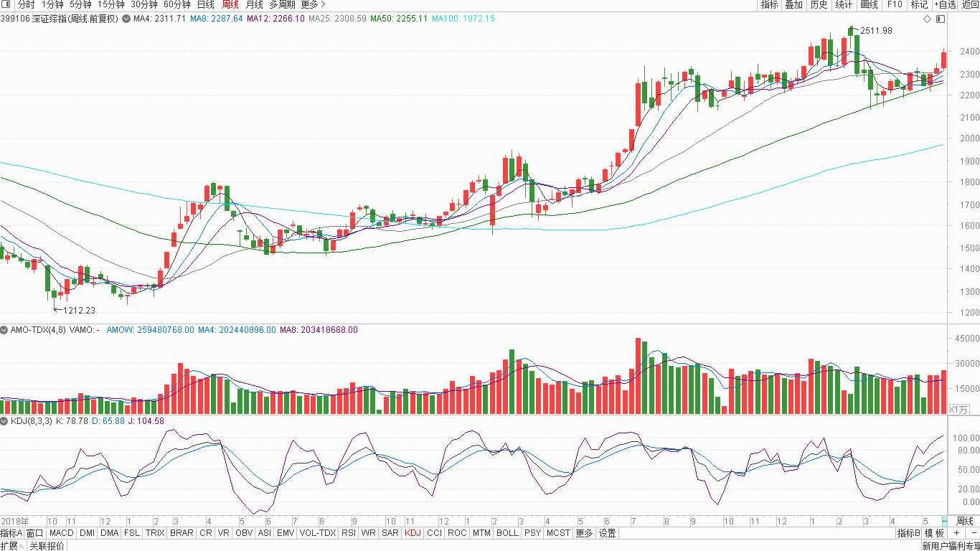The image size is (980, 551).
Task: Open the KDJ indicator settings arrow
Action: pos(6,421)
